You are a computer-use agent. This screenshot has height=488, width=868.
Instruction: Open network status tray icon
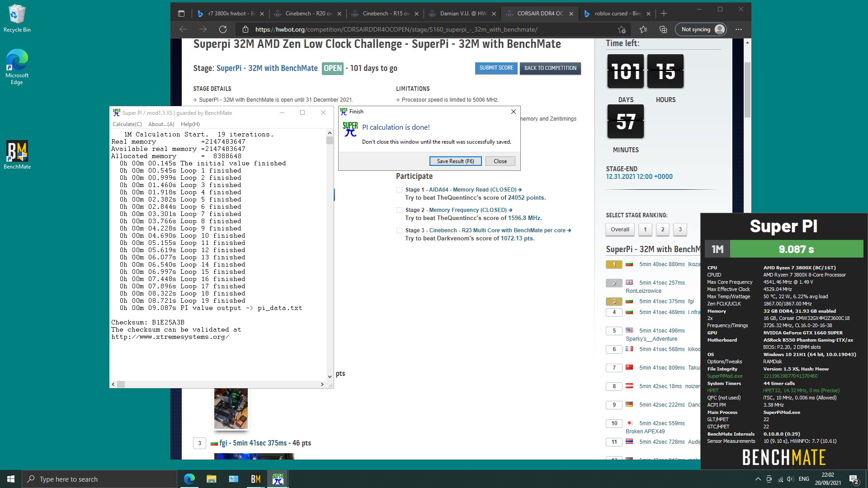(780, 479)
